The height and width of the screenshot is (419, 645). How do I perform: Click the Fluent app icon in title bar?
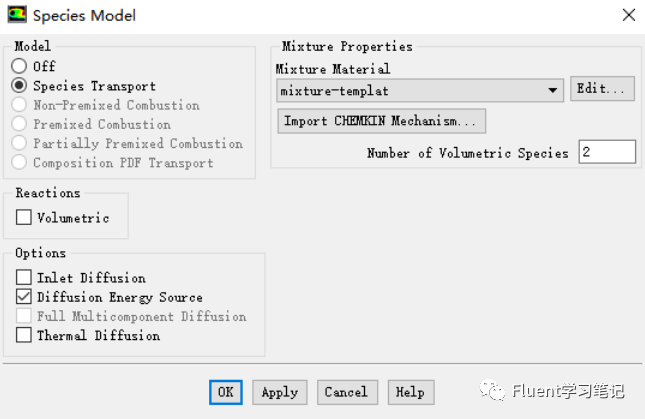[x=17, y=15]
